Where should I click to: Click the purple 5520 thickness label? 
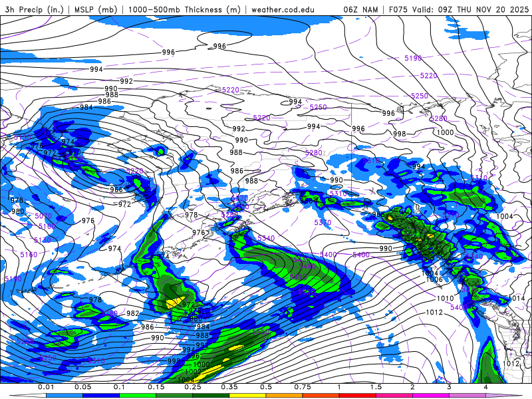pos(307,292)
